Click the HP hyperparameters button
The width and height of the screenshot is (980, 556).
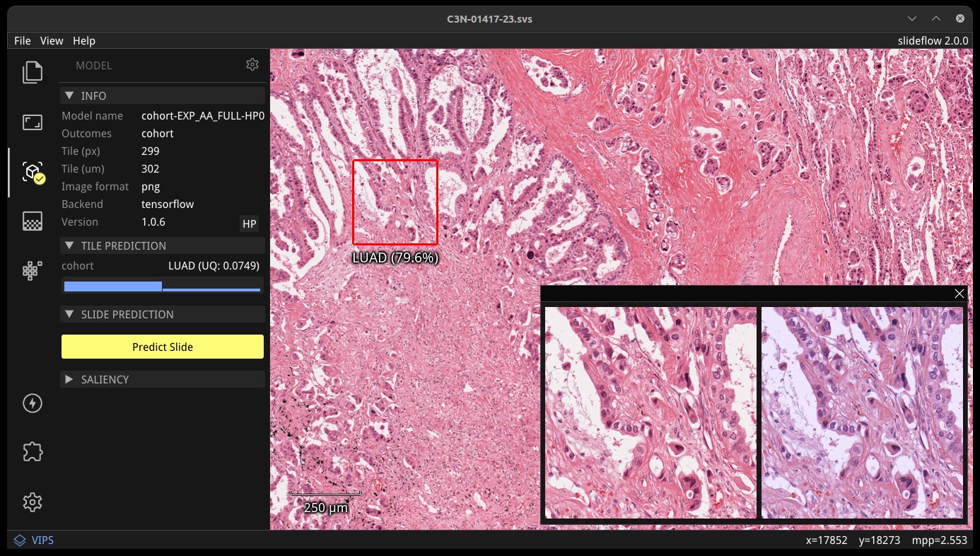tap(249, 224)
